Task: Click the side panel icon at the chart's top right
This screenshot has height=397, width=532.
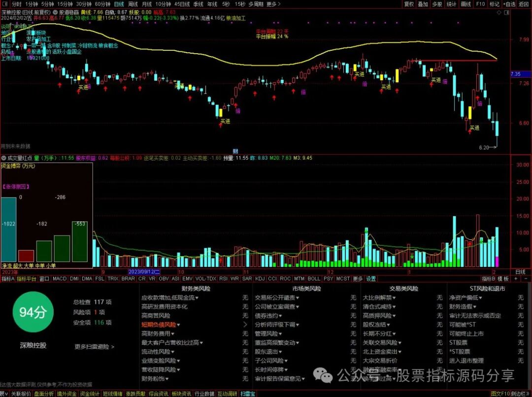Action: point(506,12)
